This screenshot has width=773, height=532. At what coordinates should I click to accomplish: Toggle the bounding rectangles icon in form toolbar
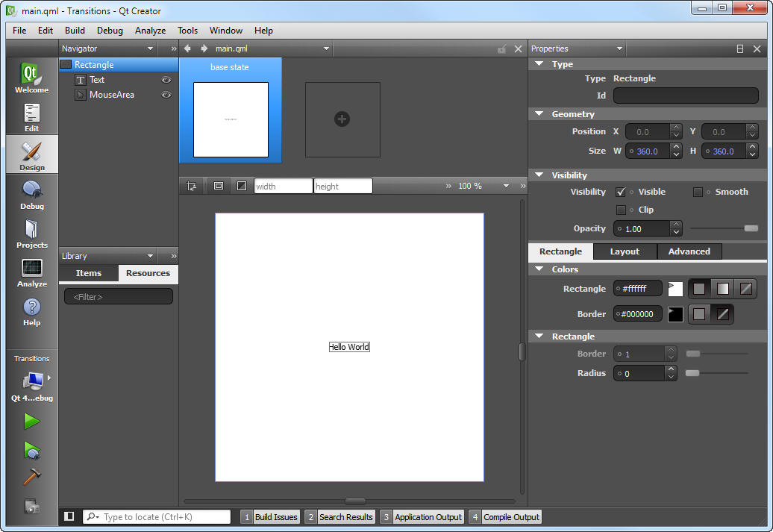point(219,186)
